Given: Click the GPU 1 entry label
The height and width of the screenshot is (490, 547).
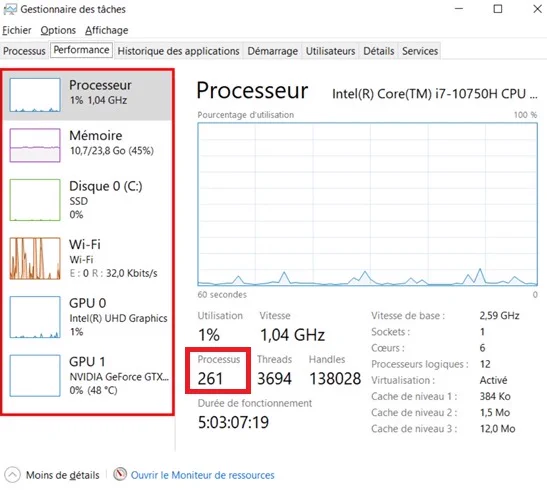Looking at the screenshot, I should pyautogui.click(x=87, y=362).
